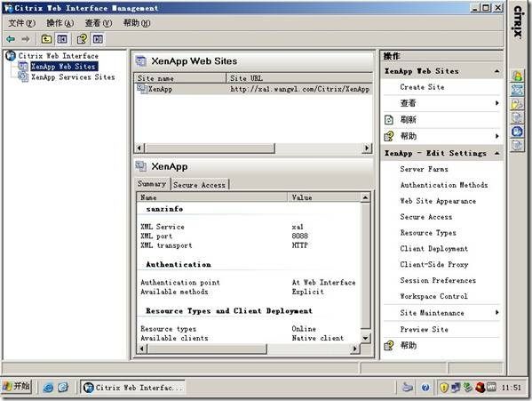Click the round blue icon in Citrix side bar
This screenshot has width=532, height=401.
pyautogui.click(x=517, y=132)
